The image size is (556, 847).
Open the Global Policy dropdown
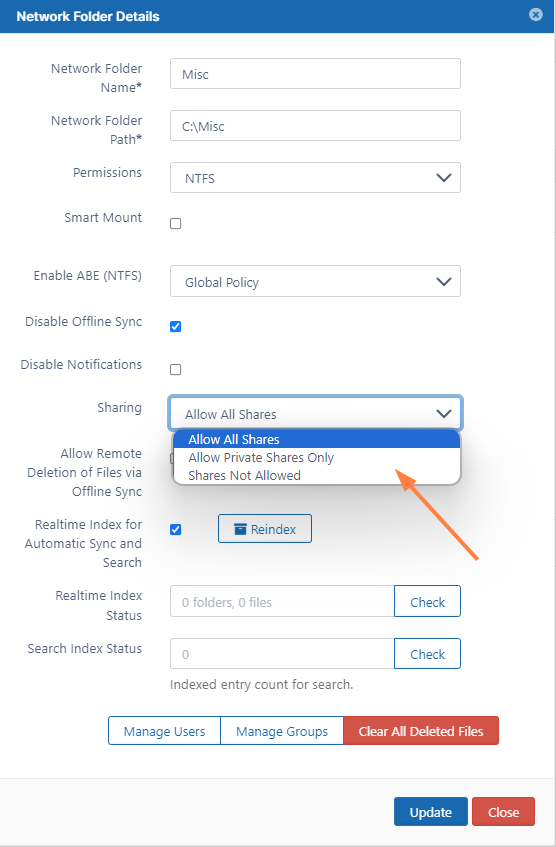[x=315, y=281]
